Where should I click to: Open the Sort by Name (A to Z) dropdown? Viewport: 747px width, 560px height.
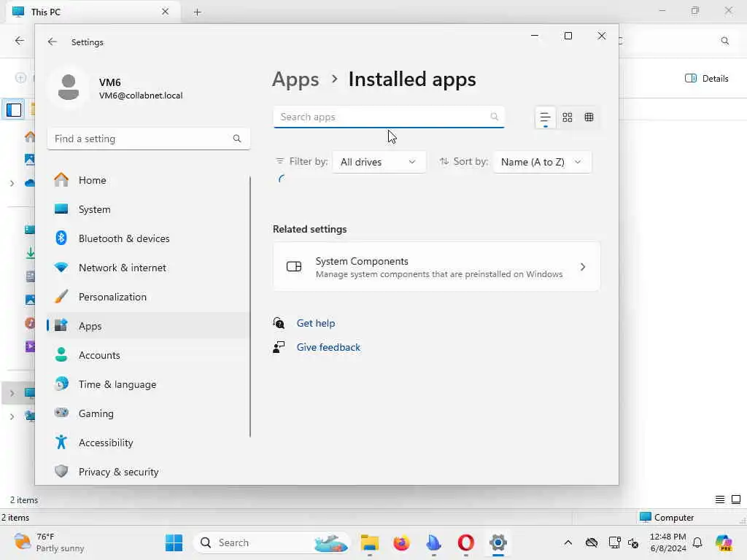[x=542, y=162]
